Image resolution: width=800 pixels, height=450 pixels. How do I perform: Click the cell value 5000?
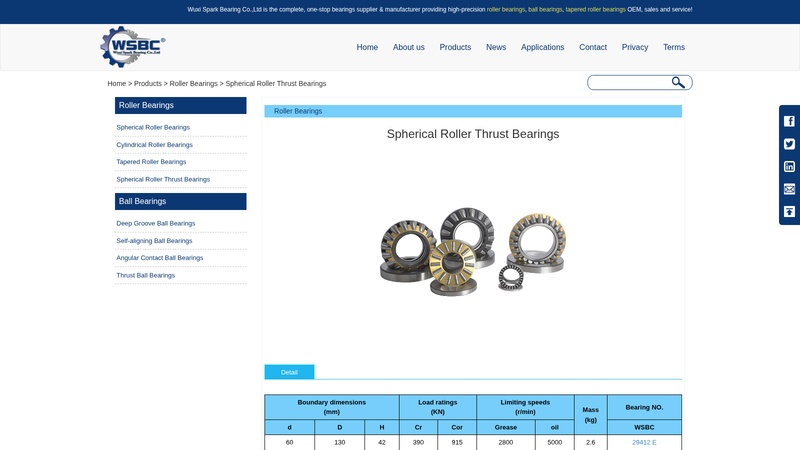tap(555, 442)
